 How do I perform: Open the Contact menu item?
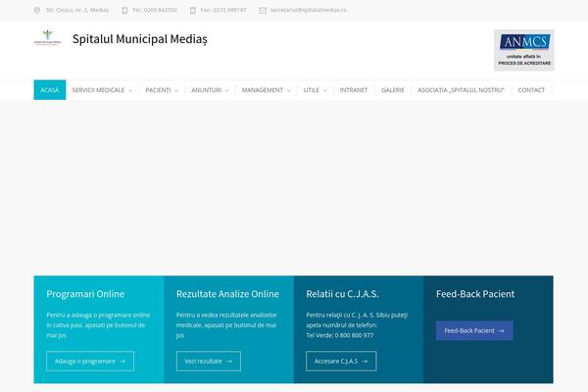(531, 90)
